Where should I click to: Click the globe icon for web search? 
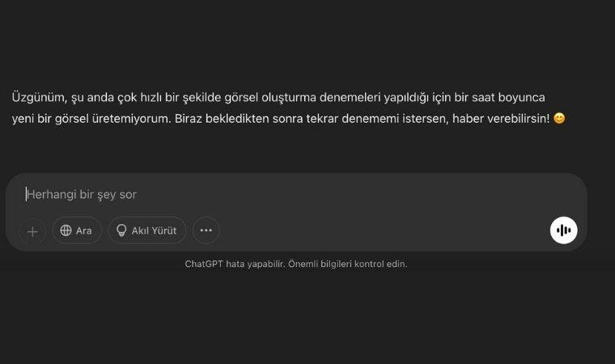pyautogui.click(x=66, y=231)
